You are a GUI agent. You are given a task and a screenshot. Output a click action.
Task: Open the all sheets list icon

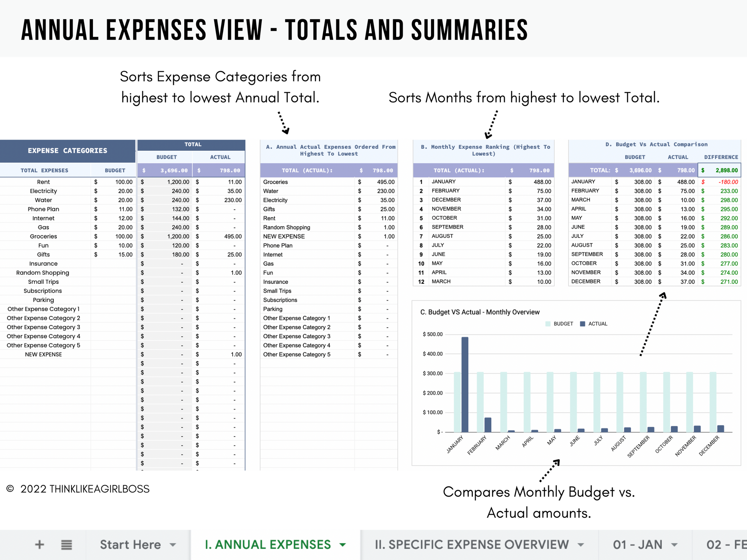pos(66,545)
